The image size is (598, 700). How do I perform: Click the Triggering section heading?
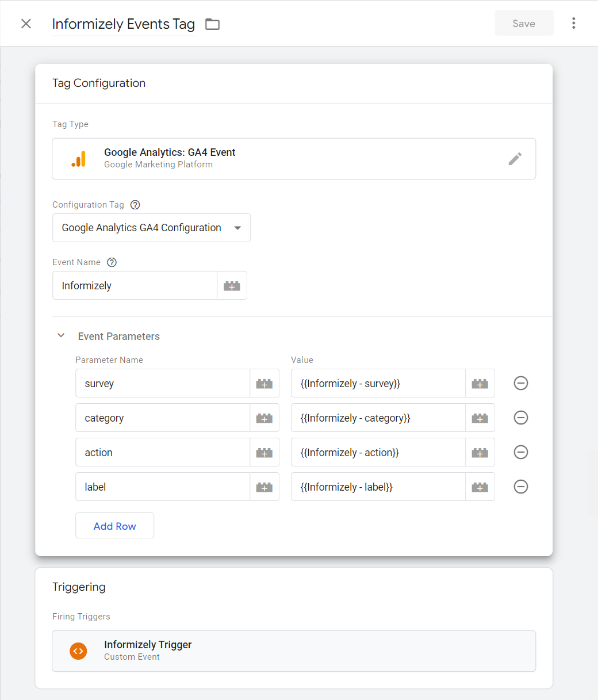pyautogui.click(x=79, y=587)
